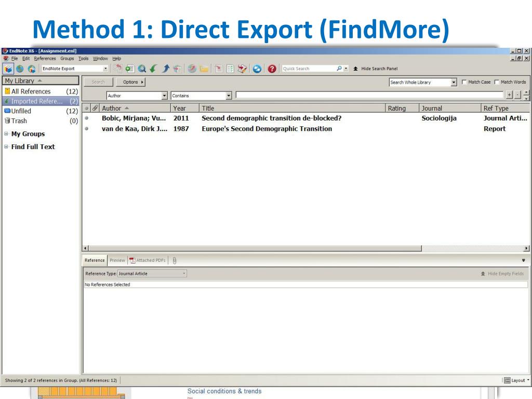Click the horizontal scrollbar in the reference list
Viewport: 532px width, 399px height.
[x=255, y=248]
